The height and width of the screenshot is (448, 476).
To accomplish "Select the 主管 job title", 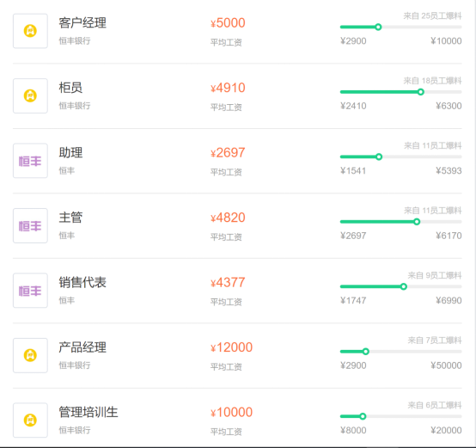I will [x=70, y=218].
